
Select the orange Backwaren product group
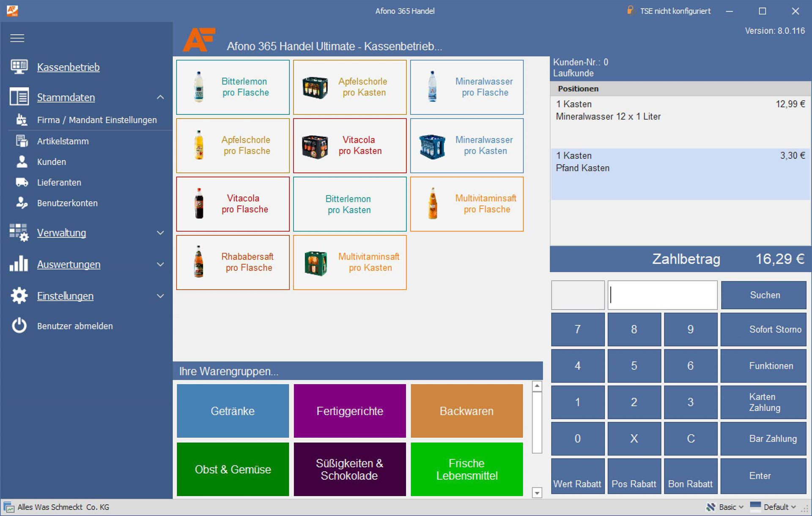click(x=467, y=411)
